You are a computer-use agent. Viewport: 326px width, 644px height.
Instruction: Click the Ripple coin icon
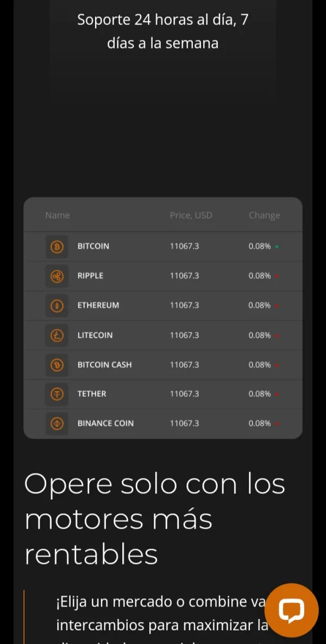(57, 276)
